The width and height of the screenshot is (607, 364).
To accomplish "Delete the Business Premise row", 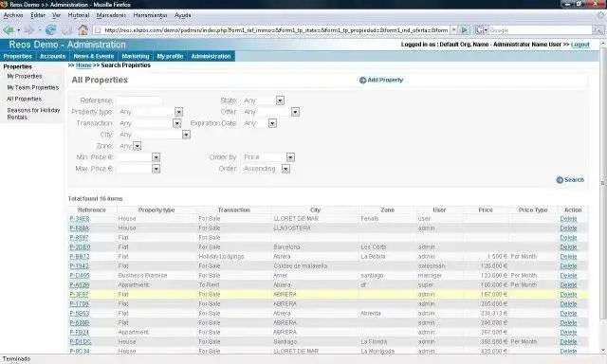I will coord(568,276).
